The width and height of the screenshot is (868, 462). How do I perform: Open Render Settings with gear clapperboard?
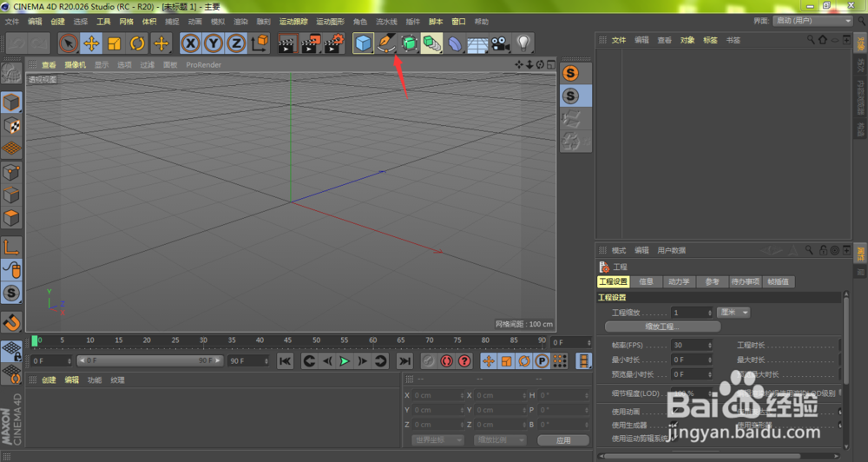tap(334, 43)
